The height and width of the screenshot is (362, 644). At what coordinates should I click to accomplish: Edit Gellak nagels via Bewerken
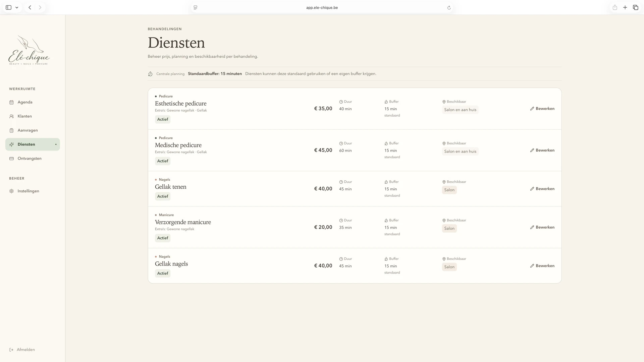542,266
